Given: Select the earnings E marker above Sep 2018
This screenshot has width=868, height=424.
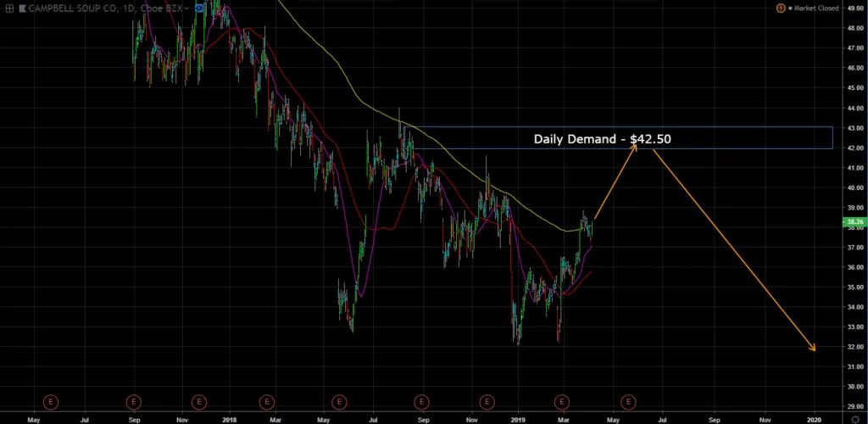Looking at the screenshot, I should coord(420,400).
